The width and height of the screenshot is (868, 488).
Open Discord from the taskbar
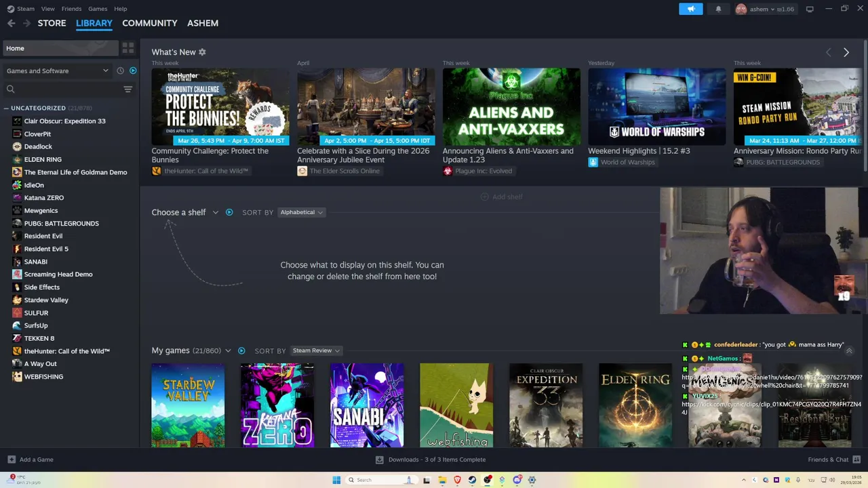[x=517, y=480]
